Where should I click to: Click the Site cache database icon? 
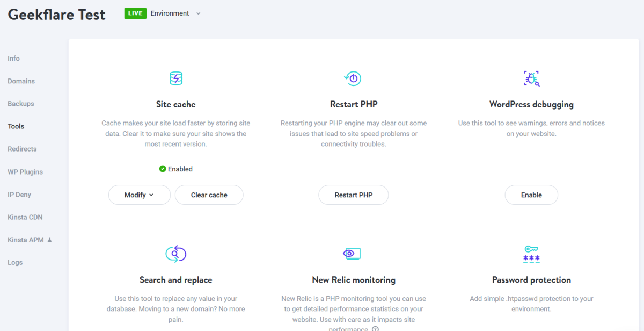176,78
